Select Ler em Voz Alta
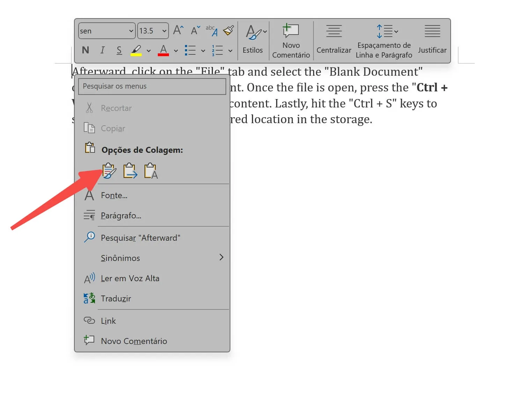 point(152,278)
